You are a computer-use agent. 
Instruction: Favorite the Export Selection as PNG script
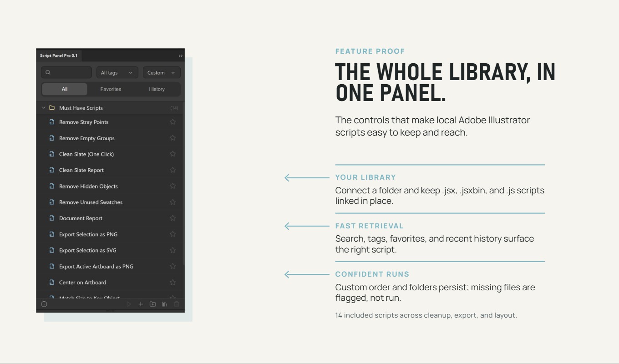pyautogui.click(x=173, y=234)
